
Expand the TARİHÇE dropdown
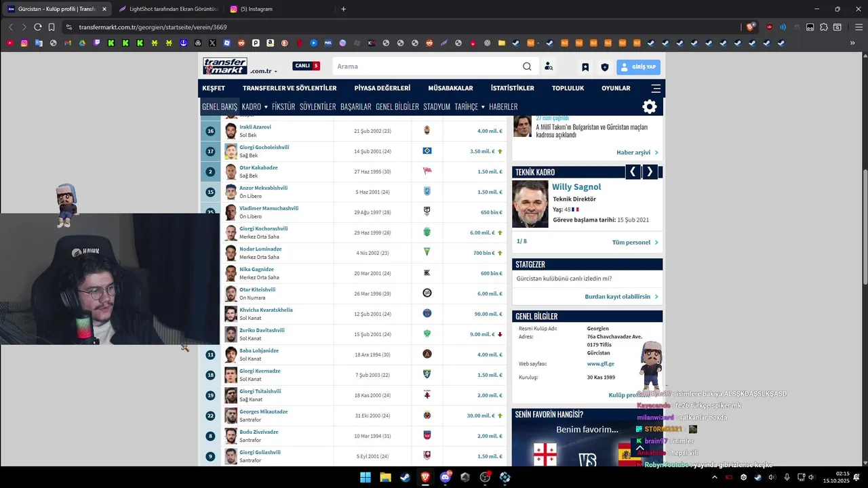pos(469,106)
